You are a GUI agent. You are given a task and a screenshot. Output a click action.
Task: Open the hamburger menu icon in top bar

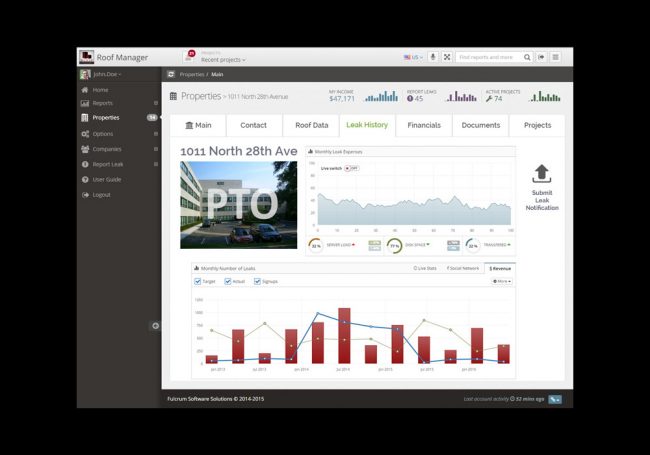555,57
